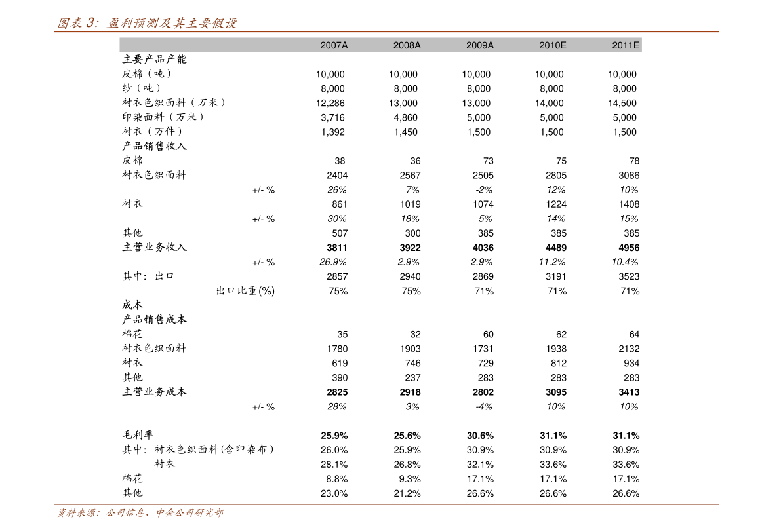781x532 pixels.
Task: Select the value 3,716
Action: coord(332,117)
